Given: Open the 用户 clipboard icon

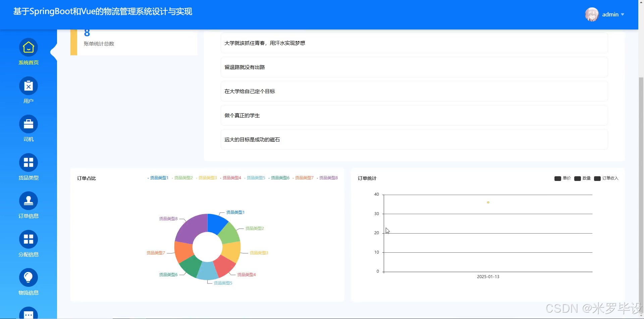Looking at the screenshot, I should (29, 86).
